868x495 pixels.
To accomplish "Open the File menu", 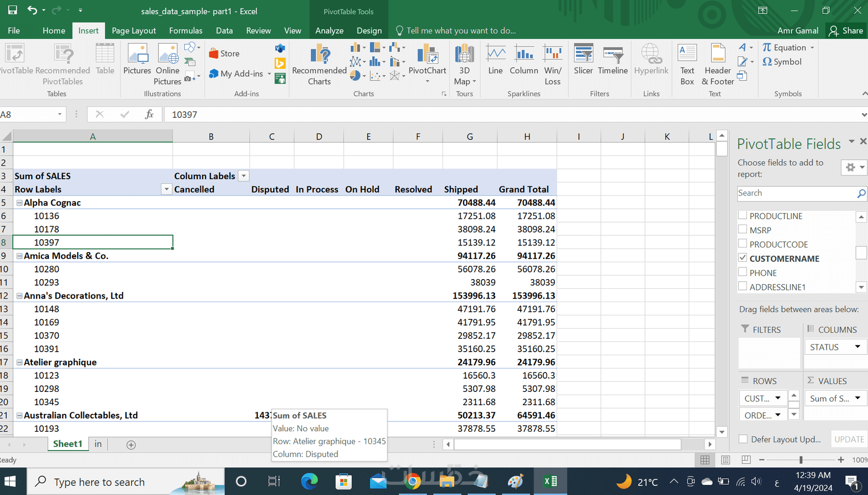I will [x=14, y=31].
